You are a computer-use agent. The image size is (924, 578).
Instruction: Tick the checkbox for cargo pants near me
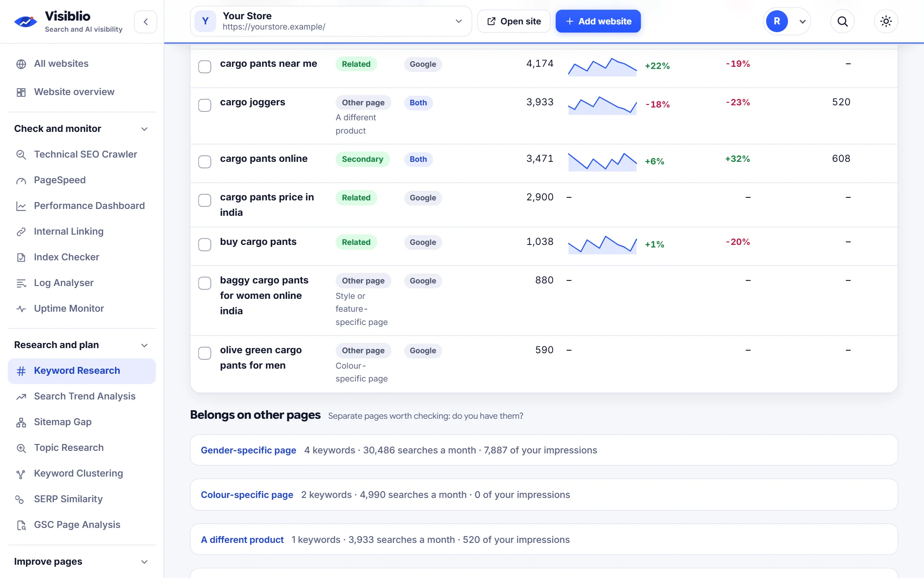204,67
